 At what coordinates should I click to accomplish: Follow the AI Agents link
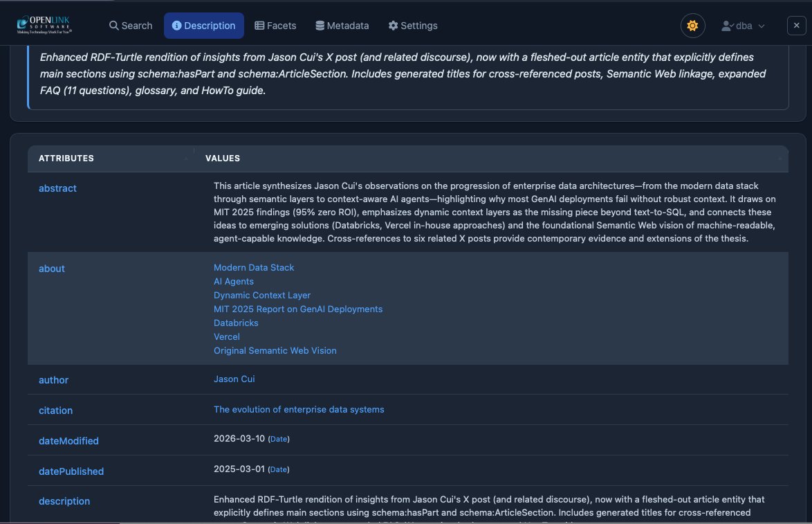point(234,282)
